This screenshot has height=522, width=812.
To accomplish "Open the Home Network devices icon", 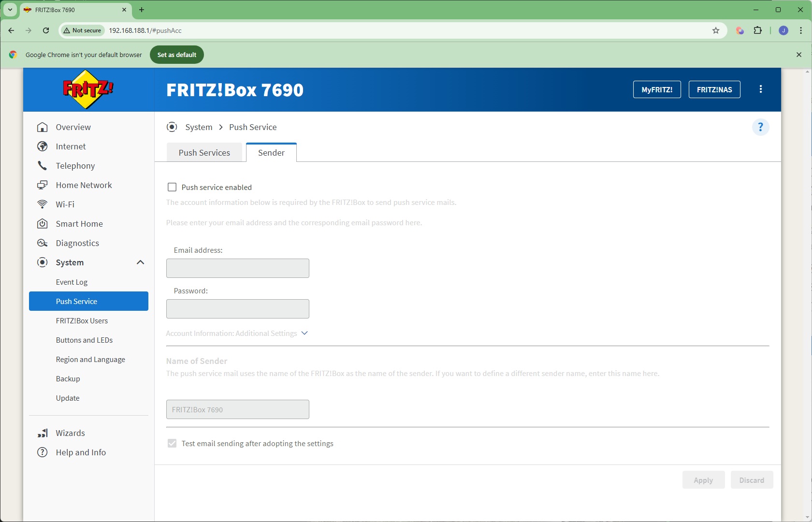I will coord(43,185).
